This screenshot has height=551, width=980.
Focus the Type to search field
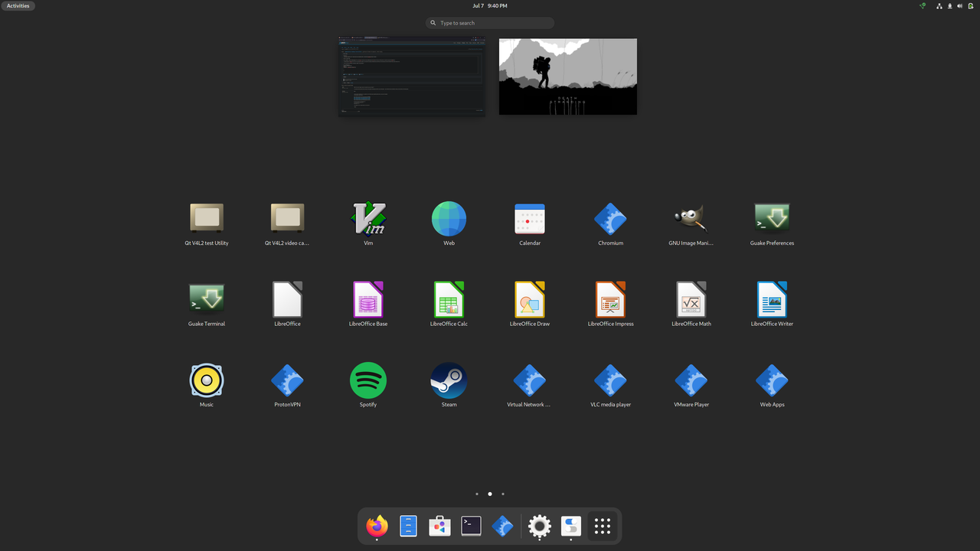490,23
